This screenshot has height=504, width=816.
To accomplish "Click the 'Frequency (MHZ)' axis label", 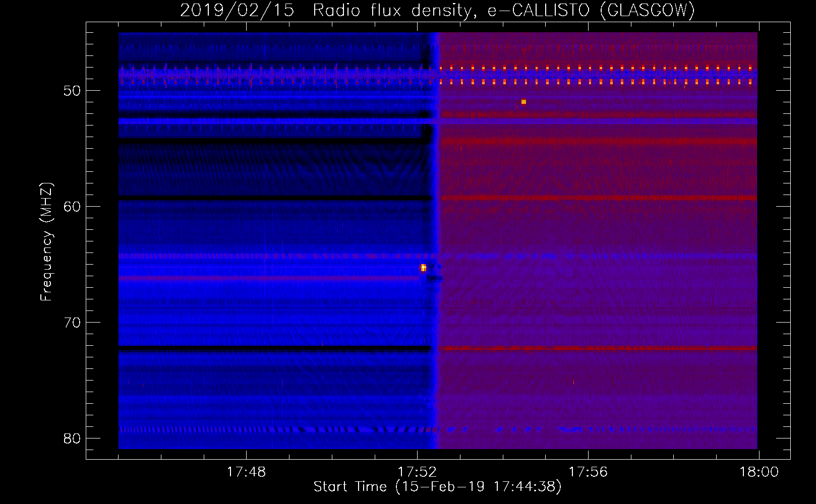I will click(46, 242).
